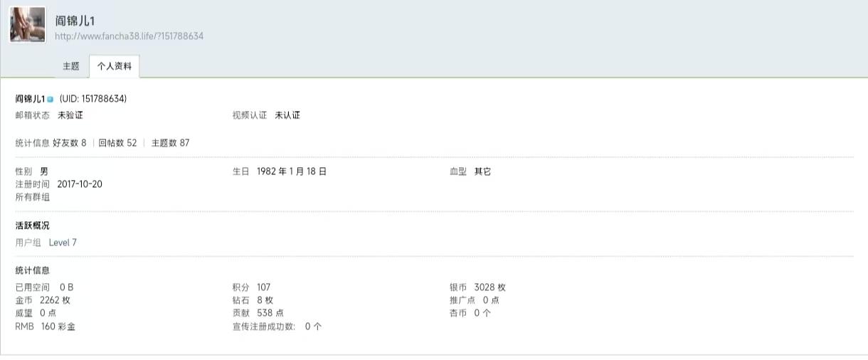Select the 个人资料 tab
This screenshot has height=360, width=868.
coord(114,66)
